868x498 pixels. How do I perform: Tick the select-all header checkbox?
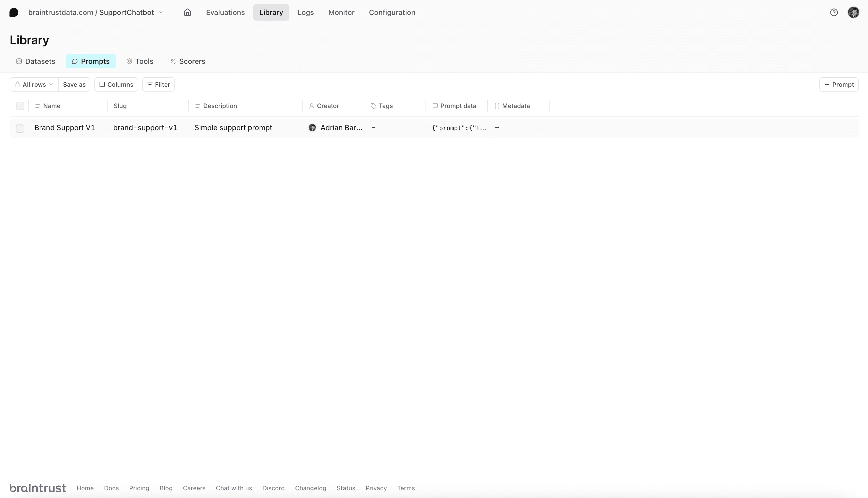20,106
